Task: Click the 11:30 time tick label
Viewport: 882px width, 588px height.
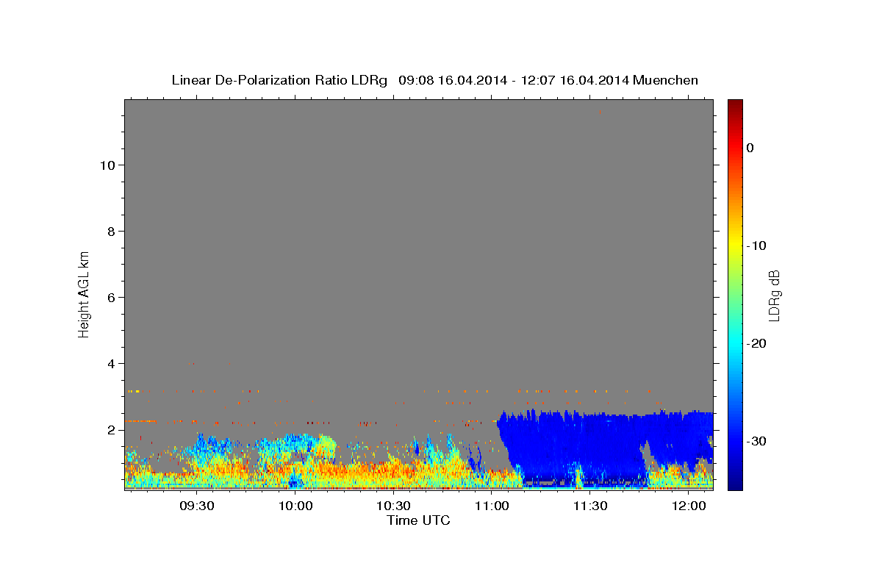Action: pyautogui.click(x=589, y=506)
